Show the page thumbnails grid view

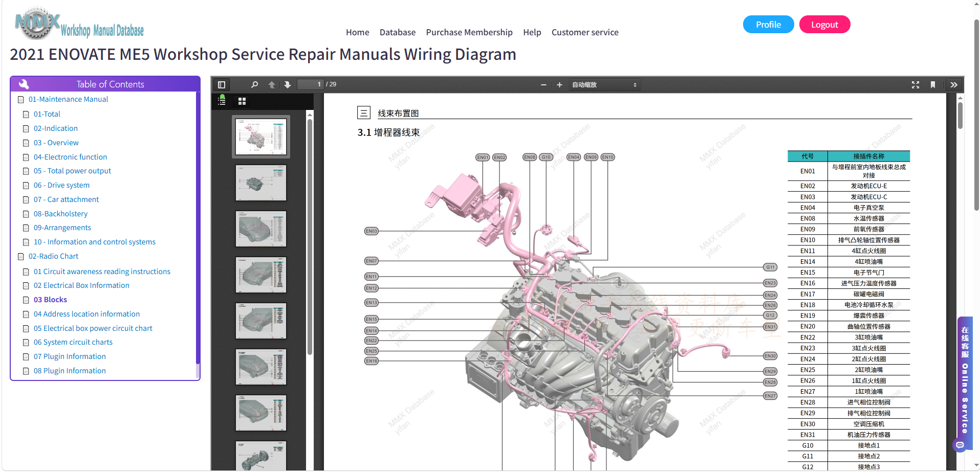click(242, 101)
